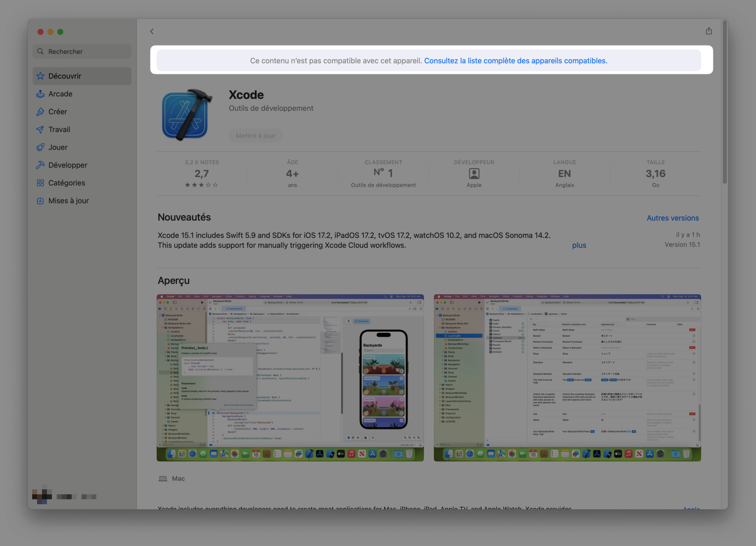This screenshot has width=756, height=546.
Task: Click the Développer hammer icon
Action: 40,165
